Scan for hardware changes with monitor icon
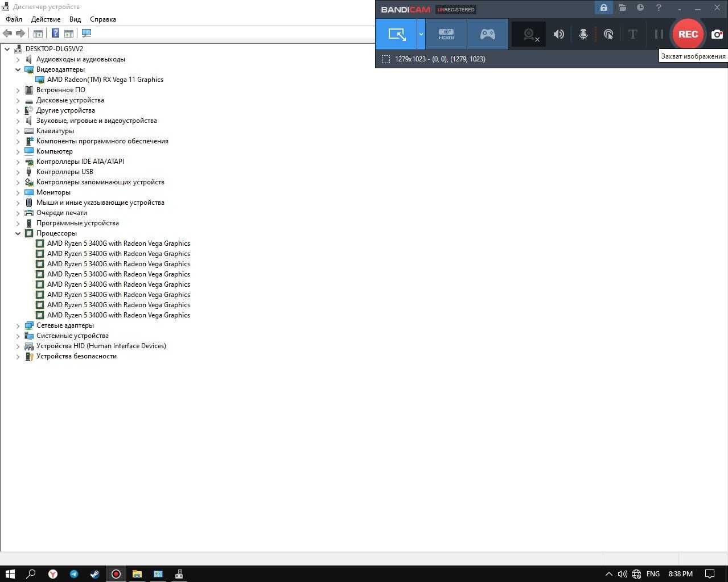The image size is (728, 582). [87, 34]
